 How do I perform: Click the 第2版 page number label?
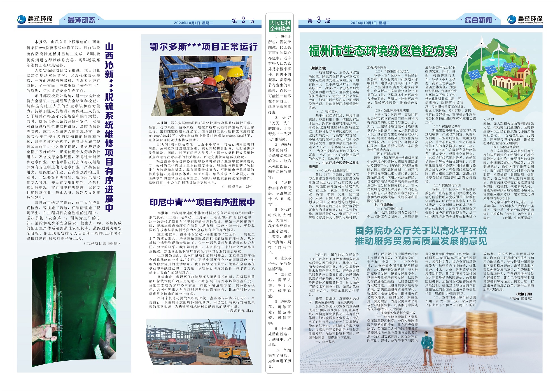243,21
